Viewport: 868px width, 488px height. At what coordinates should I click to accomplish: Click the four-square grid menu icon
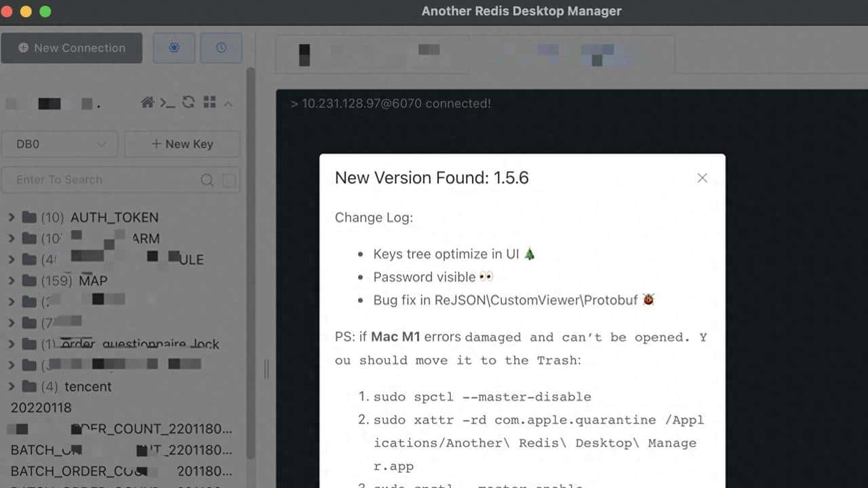210,102
